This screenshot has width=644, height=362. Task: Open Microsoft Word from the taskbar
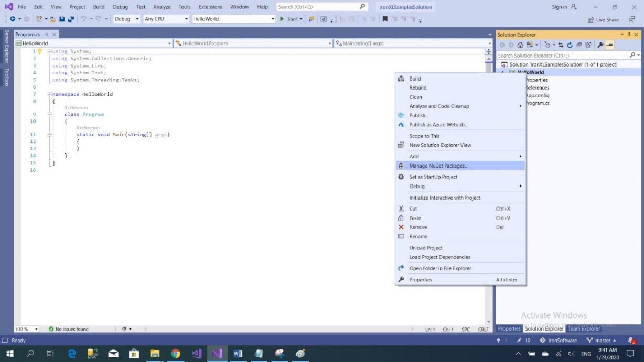[x=238, y=354]
